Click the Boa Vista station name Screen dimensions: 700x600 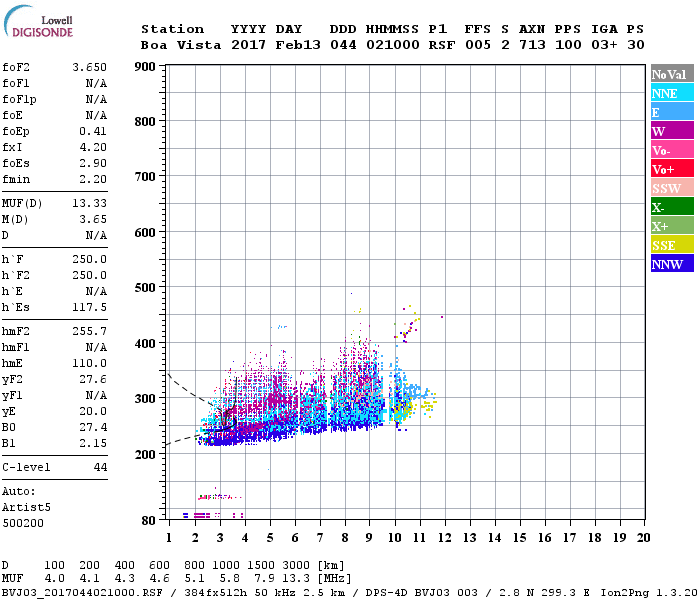tap(181, 45)
